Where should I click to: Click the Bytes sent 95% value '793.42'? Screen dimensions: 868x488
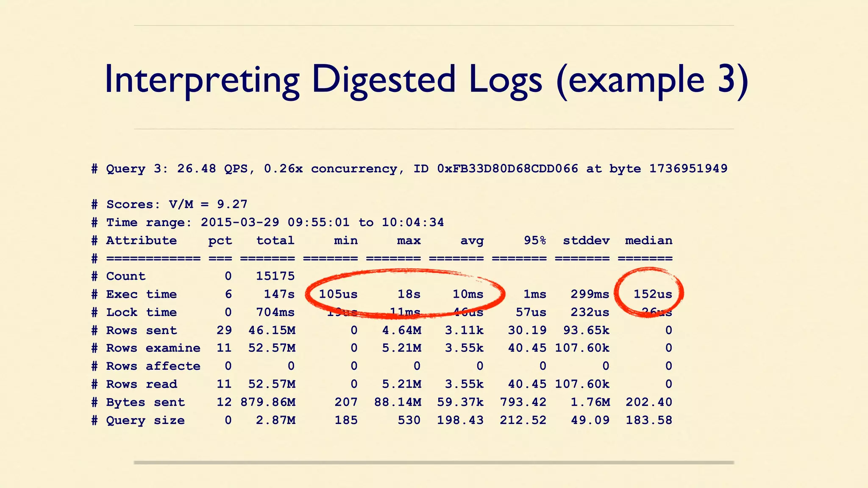click(523, 402)
